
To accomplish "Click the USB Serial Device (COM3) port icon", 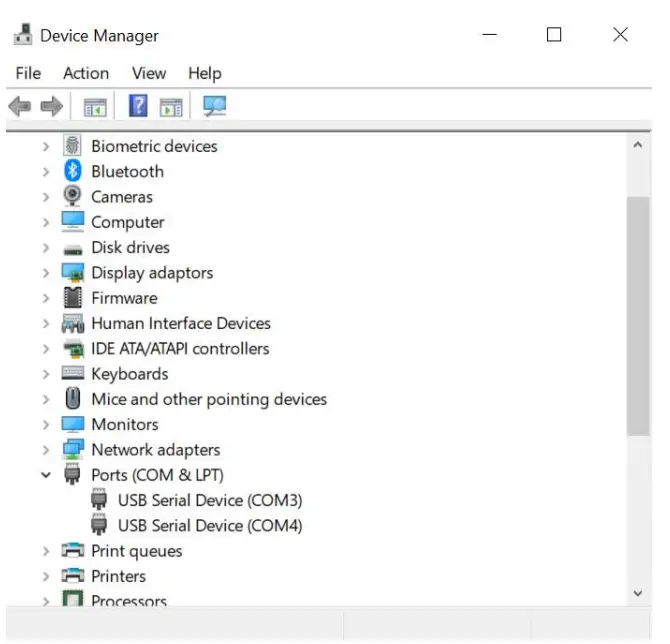I will click(98, 500).
